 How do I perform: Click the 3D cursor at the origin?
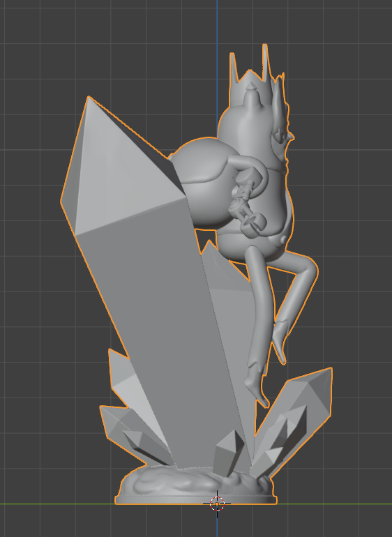click(217, 504)
